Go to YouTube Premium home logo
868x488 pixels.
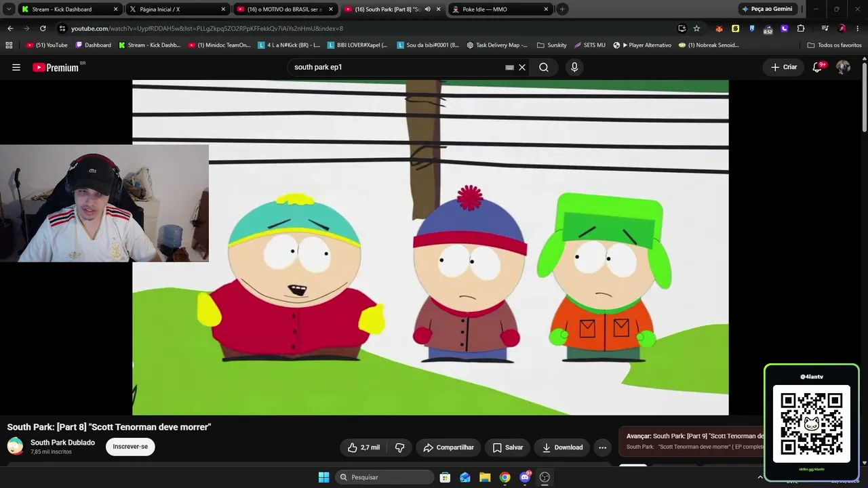click(x=57, y=67)
